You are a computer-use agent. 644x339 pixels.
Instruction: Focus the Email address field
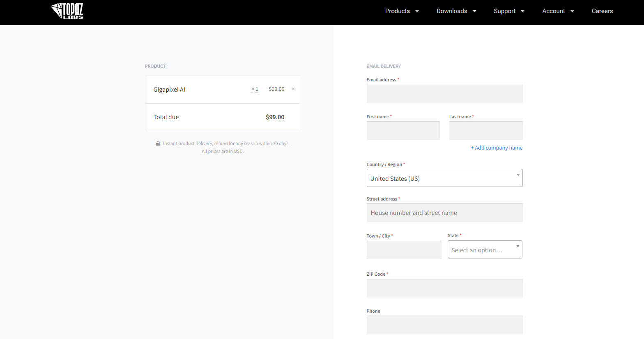(x=444, y=94)
